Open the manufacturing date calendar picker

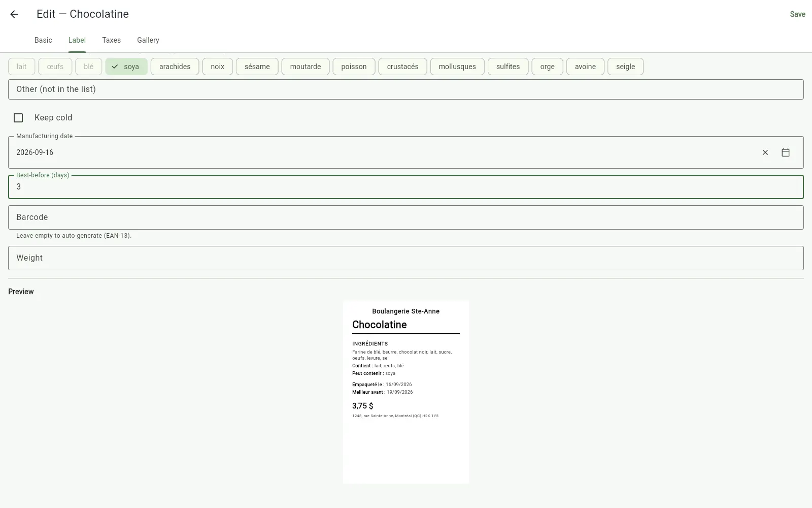[786, 152]
